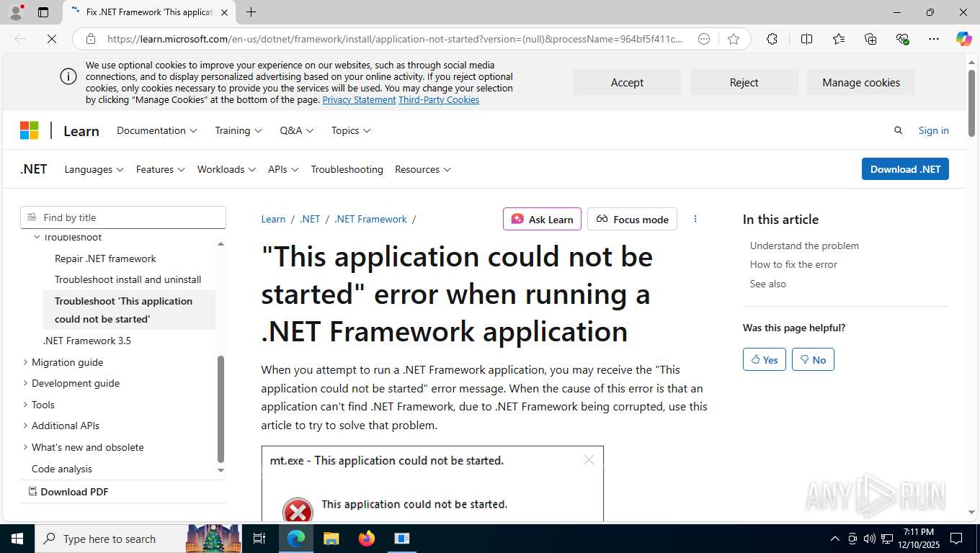Open Task View on the taskbar
Screen dimensions: 980x553
(x=259, y=539)
